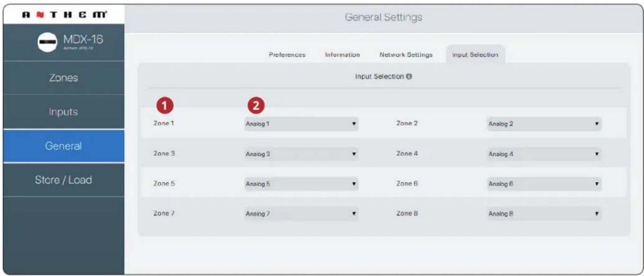The height and width of the screenshot is (276, 644).
Task: Click the Zone 8 label
Action: click(x=407, y=213)
